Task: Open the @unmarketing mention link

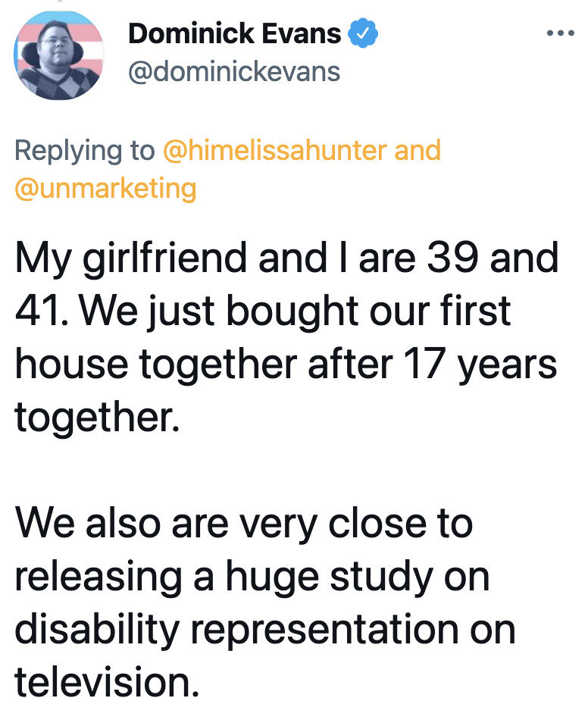Action: click(105, 189)
